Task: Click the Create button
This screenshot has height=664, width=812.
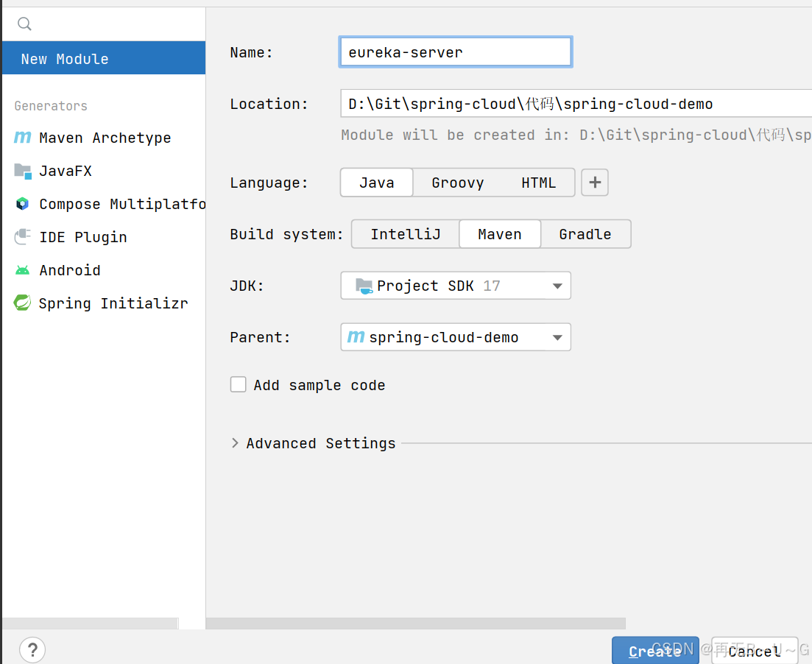Action: [x=655, y=651]
